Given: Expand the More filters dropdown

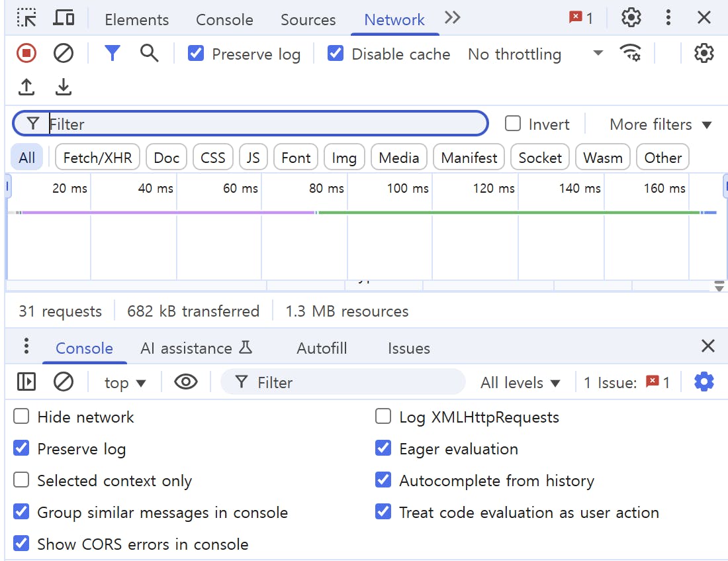Looking at the screenshot, I should click(660, 125).
